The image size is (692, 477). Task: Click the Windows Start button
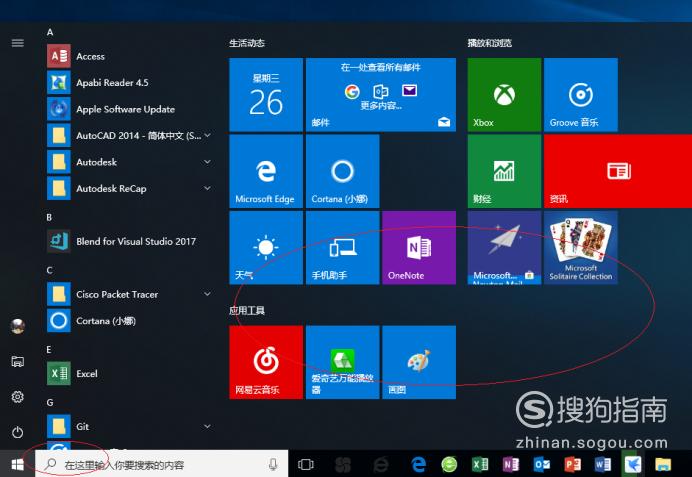(18, 464)
